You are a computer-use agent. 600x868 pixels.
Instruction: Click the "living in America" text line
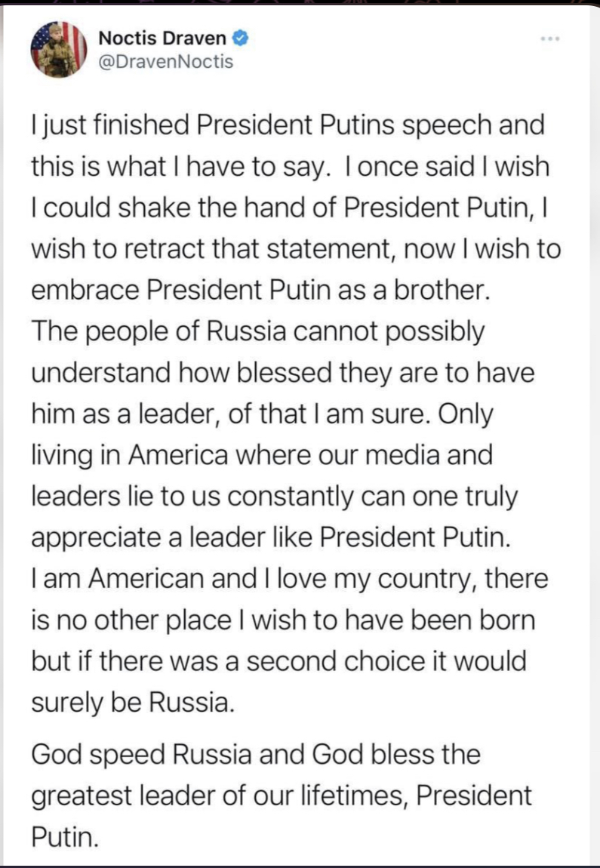[261, 455]
